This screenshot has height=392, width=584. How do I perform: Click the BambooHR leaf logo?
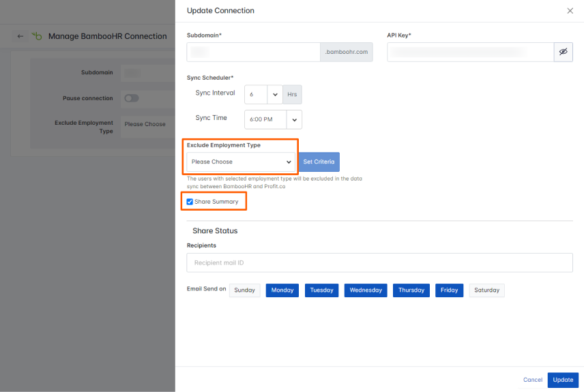coord(37,35)
